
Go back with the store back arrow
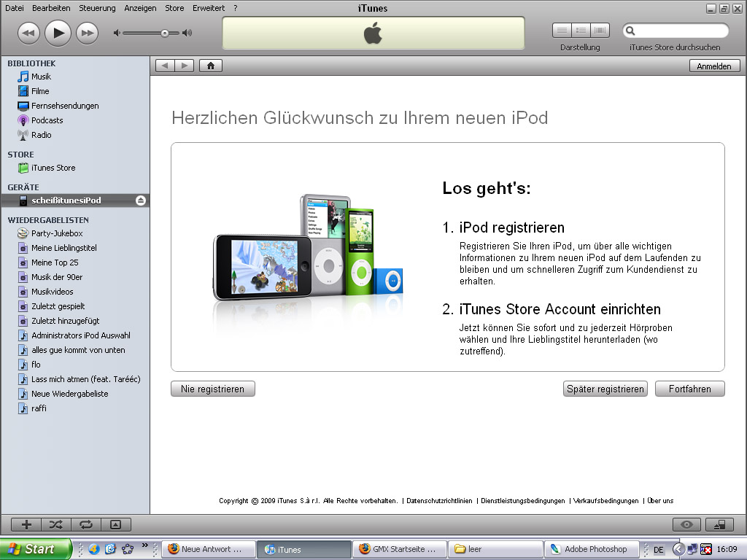[165, 66]
